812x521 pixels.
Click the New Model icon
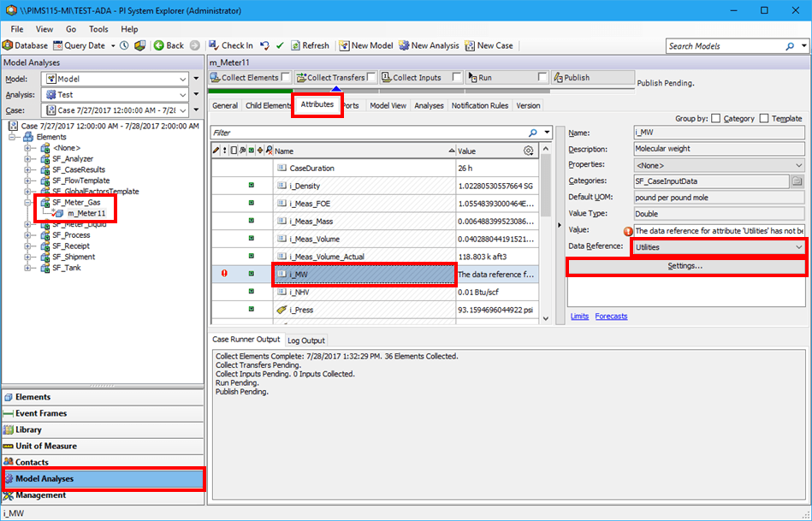click(342, 45)
